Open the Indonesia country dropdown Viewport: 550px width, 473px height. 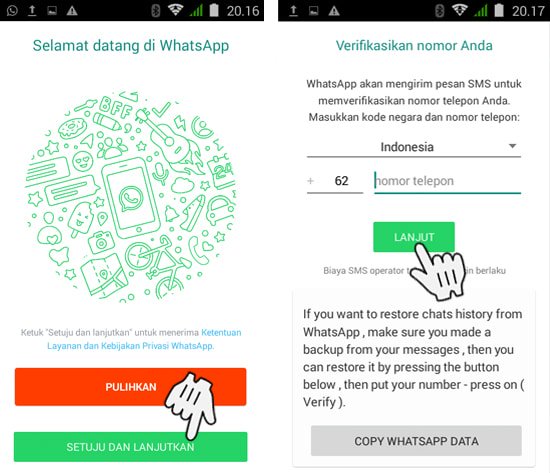pos(414,147)
